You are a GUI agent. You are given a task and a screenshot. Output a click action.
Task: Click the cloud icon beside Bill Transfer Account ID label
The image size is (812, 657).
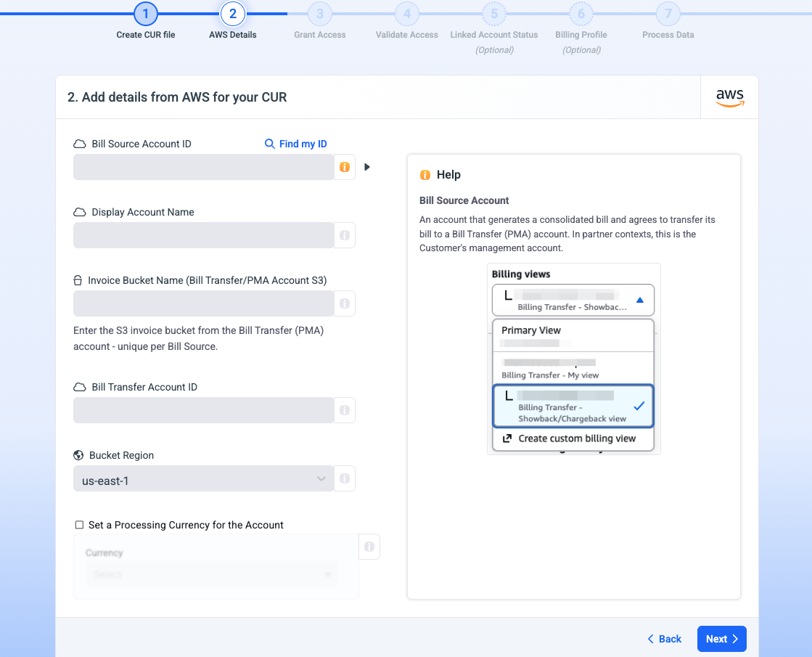(x=79, y=387)
